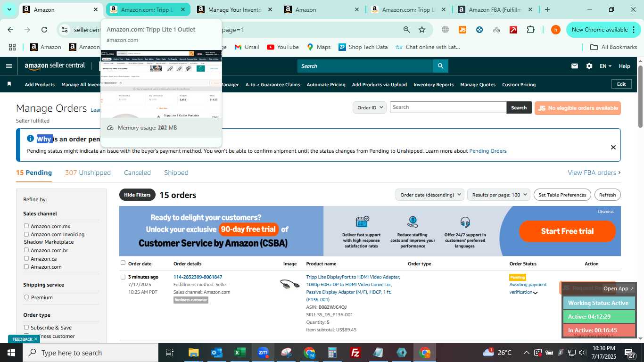This screenshot has width=644, height=362.
Task: Open the Amazon FBA (Fulfillment) browser tab
Action: [495, 9]
